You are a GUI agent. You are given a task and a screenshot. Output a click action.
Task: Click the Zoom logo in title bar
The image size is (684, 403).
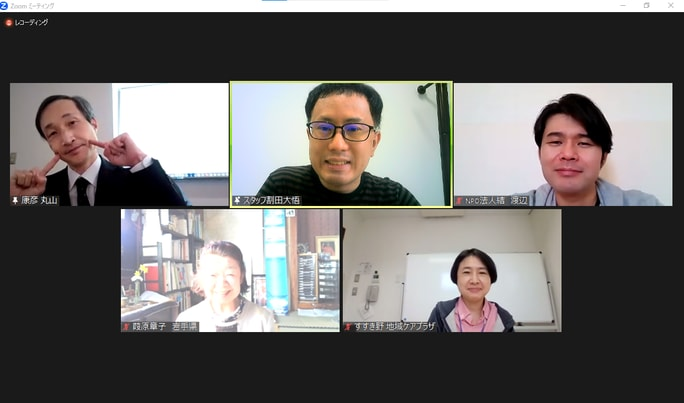click(4, 6)
